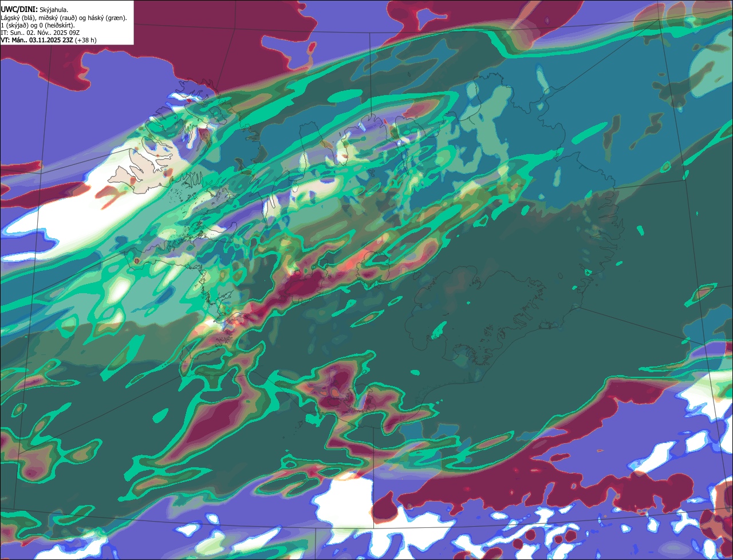Click the 'UWC/DINI: Skýjahula.' title line
Screen dimensions: 733x560
(x=34, y=9)
